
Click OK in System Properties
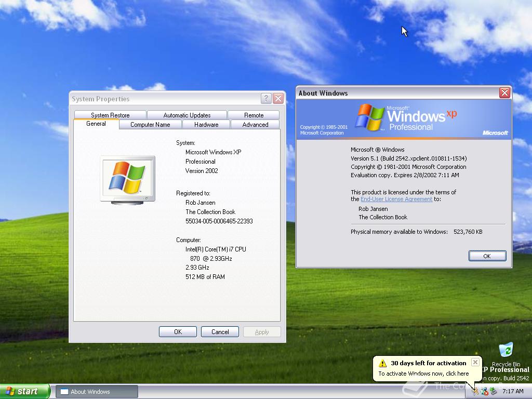pos(178,332)
